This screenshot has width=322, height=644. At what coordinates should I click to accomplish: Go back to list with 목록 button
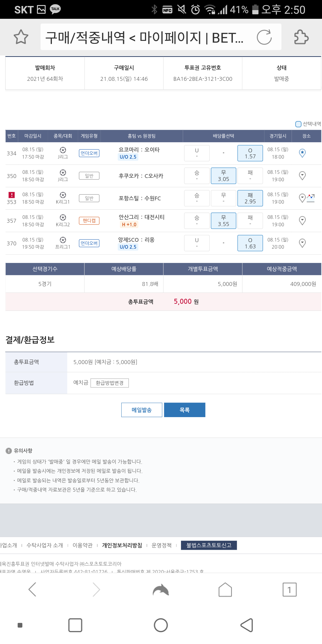pos(185,410)
